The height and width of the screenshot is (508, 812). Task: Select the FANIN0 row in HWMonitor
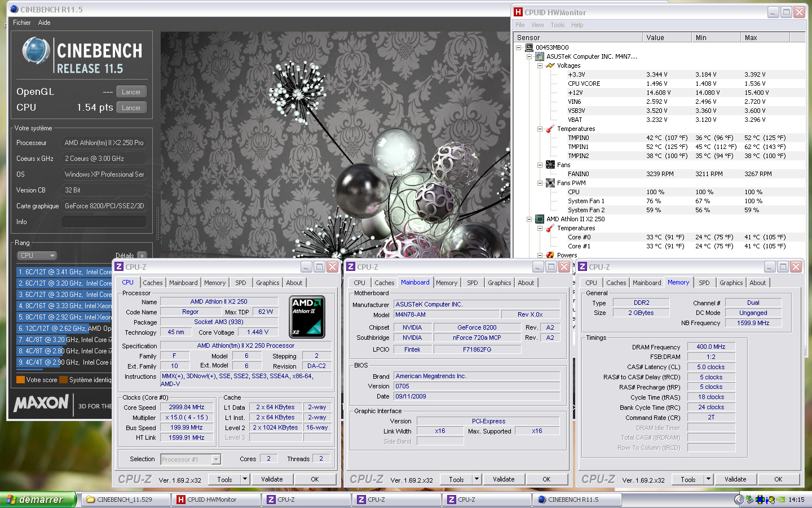660,174
